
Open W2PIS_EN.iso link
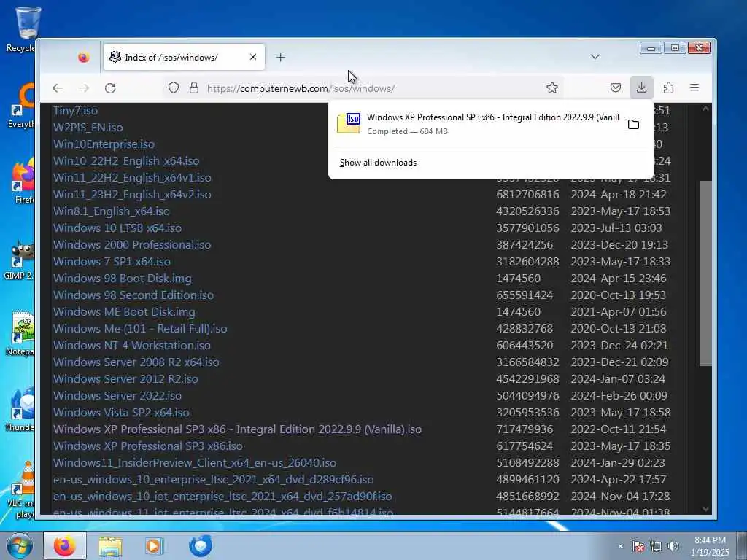88,128
